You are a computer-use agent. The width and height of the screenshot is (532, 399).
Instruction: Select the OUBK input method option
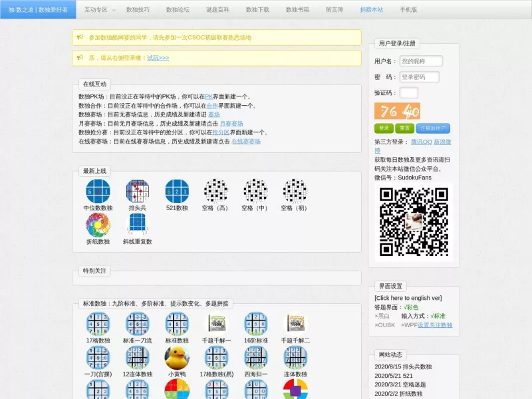385,325
